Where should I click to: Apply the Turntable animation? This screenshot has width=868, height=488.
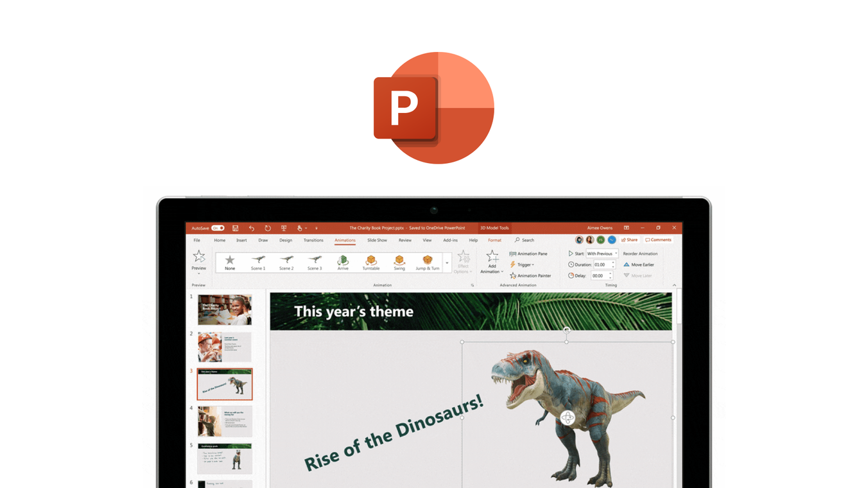(x=372, y=261)
